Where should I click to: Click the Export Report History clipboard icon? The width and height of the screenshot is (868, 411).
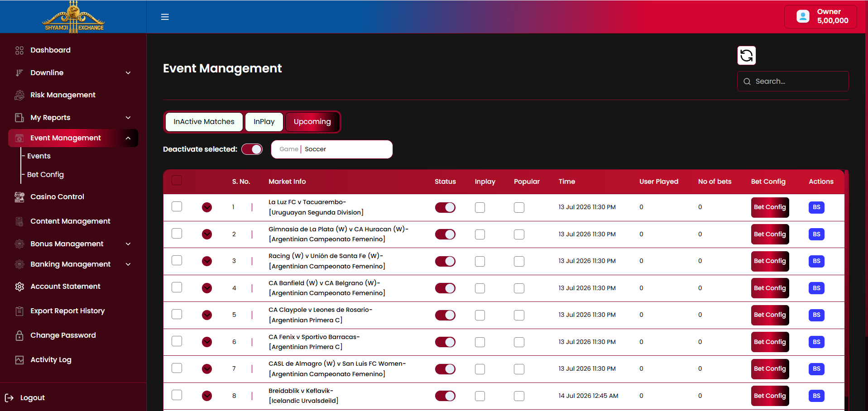pos(19,311)
